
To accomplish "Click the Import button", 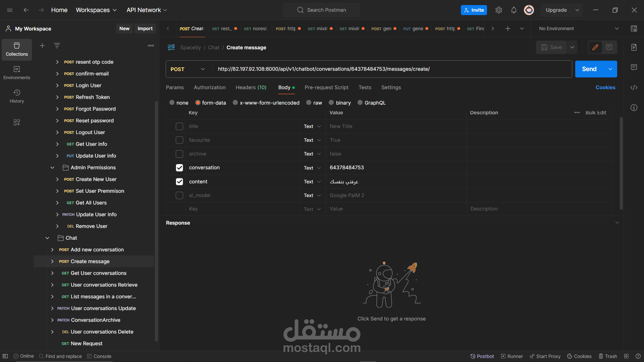I will (x=145, y=29).
